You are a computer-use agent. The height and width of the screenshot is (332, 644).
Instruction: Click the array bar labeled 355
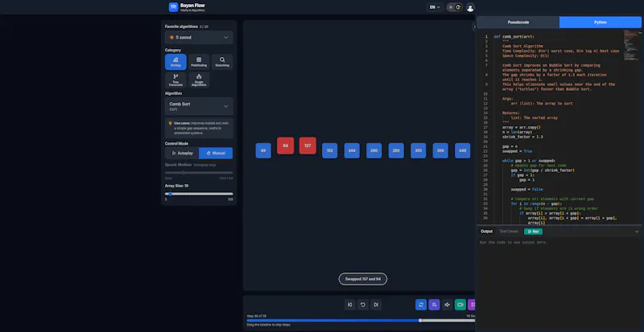pyautogui.click(x=419, y=150)
